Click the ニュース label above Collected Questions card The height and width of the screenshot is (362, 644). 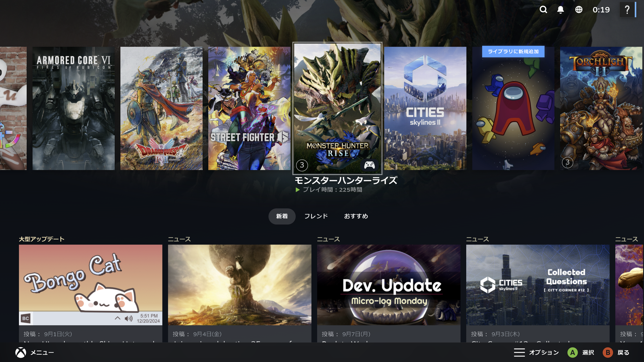coord(478,239)
